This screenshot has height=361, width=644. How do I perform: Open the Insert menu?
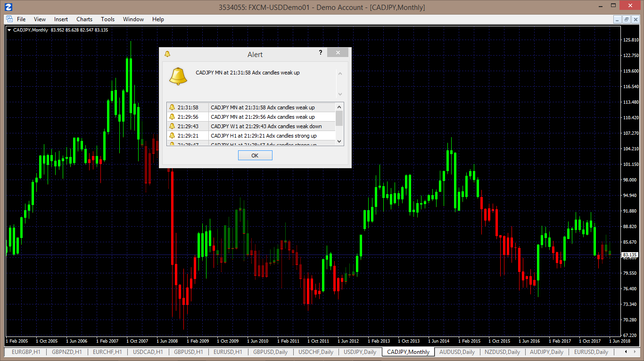(61, 19)
